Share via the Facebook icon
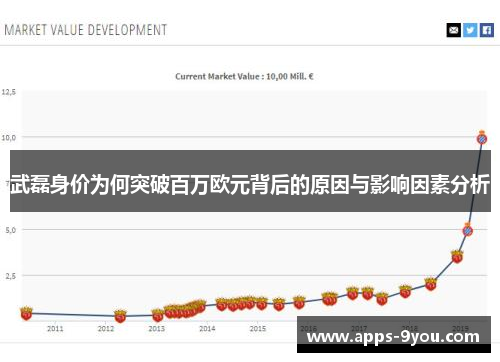The height and width of the screenshot is (362, 500). (x=487, y=30)
